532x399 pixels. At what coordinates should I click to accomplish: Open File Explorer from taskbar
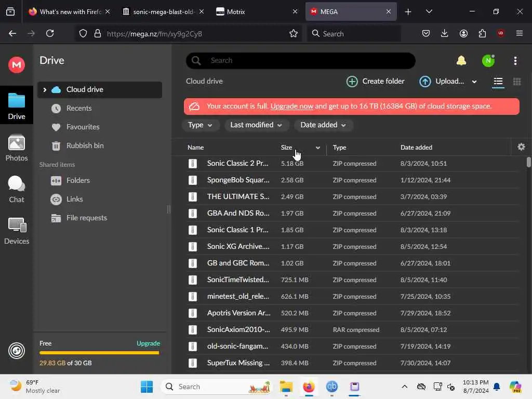coord(286,387)
